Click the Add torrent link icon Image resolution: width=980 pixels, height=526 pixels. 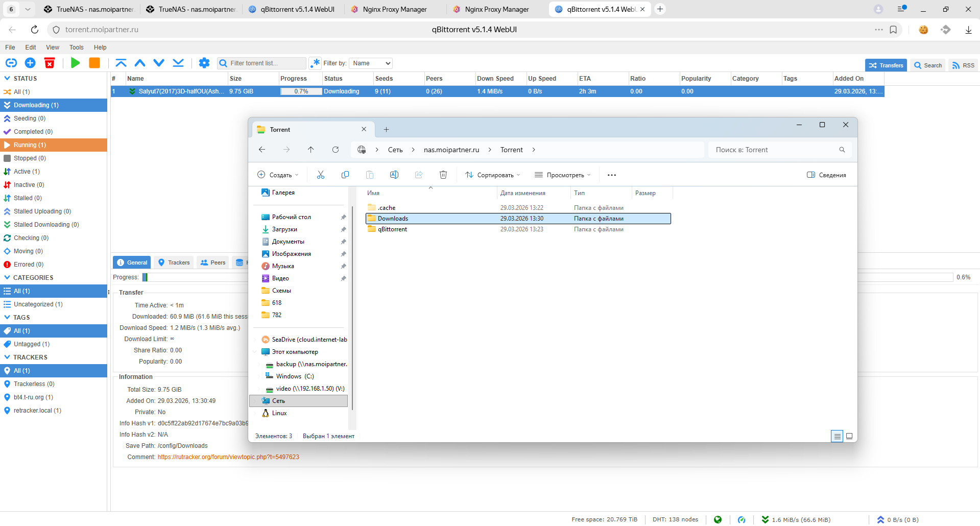click(x=11, y=63)
